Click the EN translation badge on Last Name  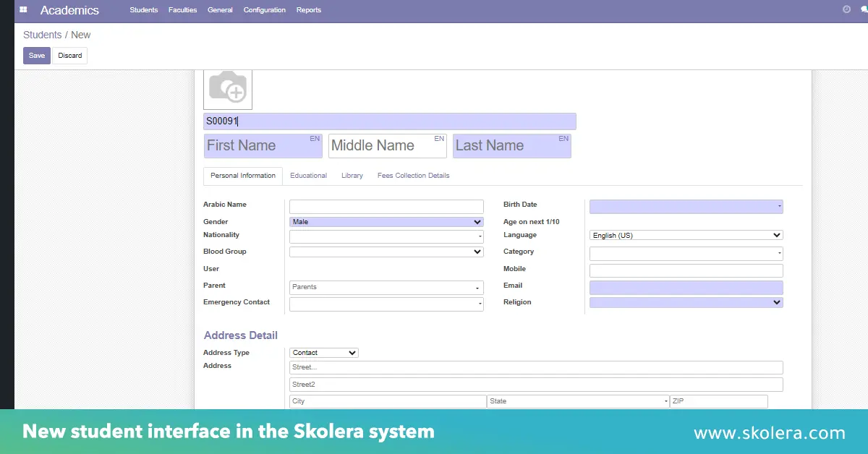(563, 137)
